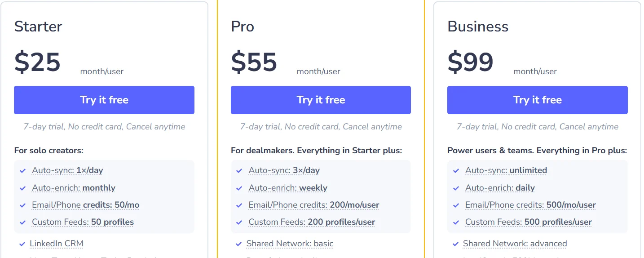The image size is (644, 258).
Task: Click checkmark icon next to Pro Auto-sync 3×/day
Action: (x=239, y=171)
